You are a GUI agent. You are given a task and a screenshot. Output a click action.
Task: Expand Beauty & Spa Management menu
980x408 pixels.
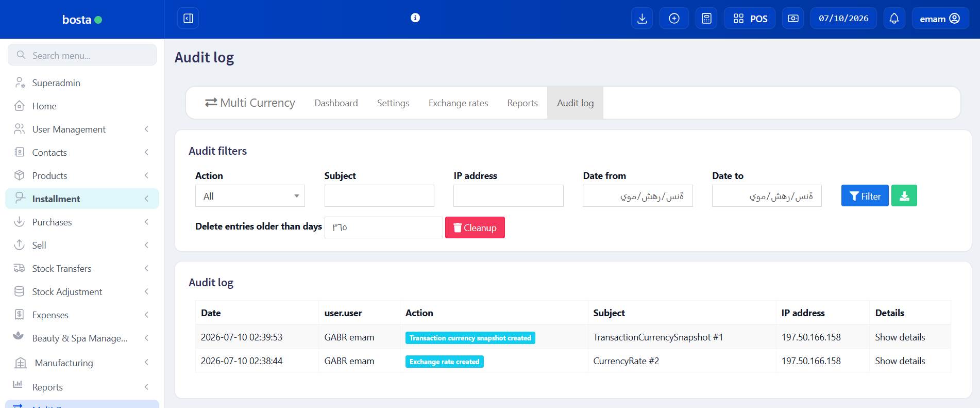[x=82, y=338]
